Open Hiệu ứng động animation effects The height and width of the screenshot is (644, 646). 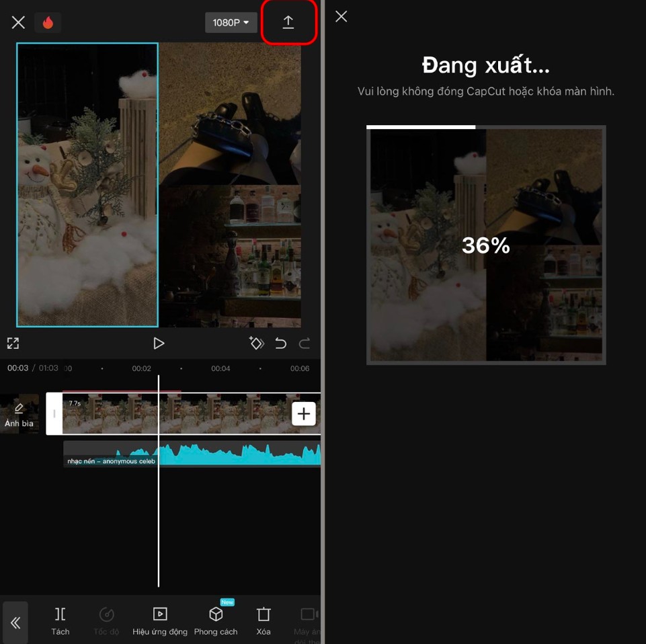pos(160,621)
